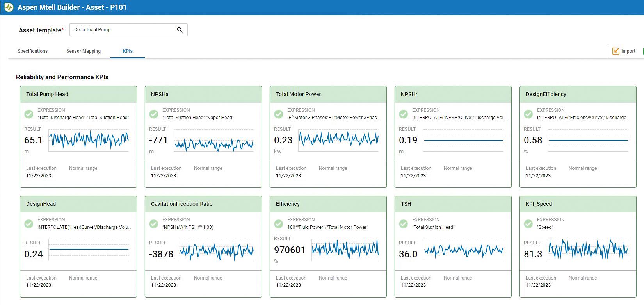Screen dimensions: 644x305
Task: Select the KPIs tab
Action: (128, 51)
